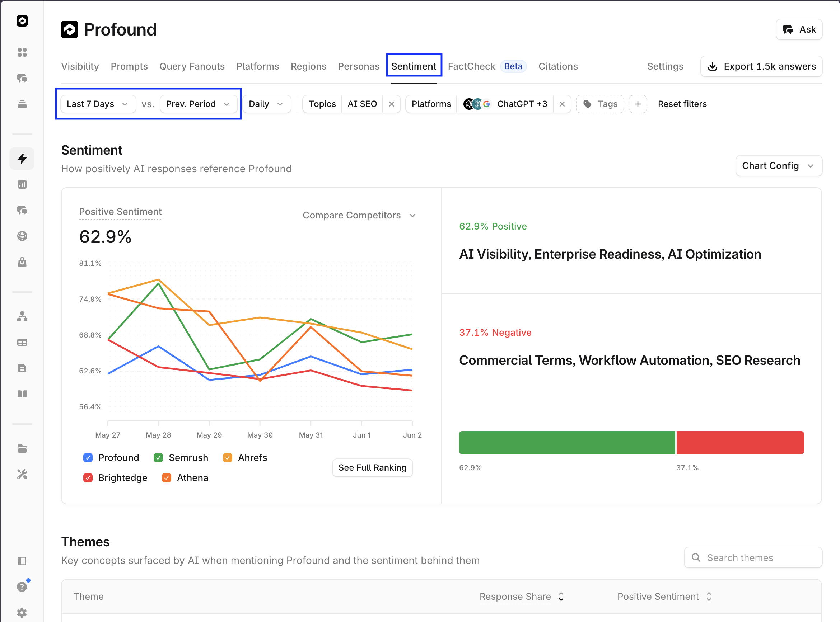Toggle the Semrush legend checkbox

click(158, 458)
